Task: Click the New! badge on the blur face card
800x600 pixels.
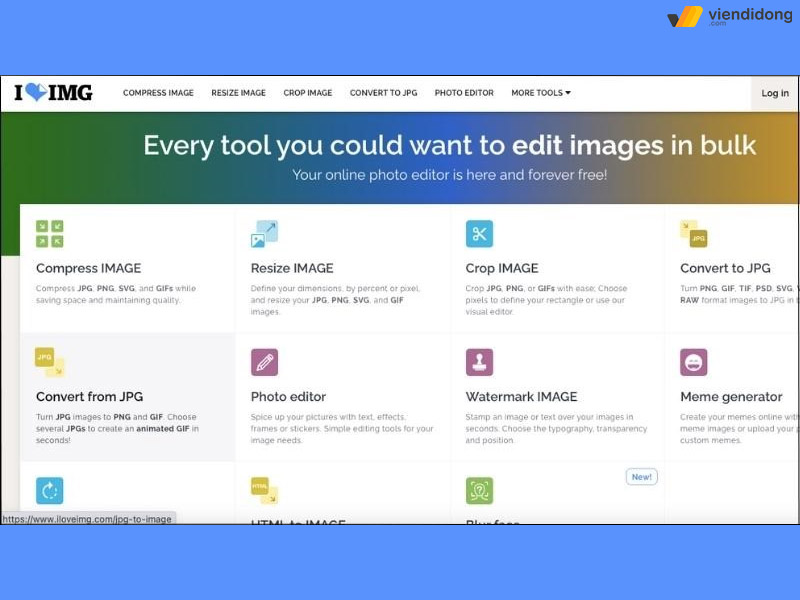Action: tap(641, 477)
